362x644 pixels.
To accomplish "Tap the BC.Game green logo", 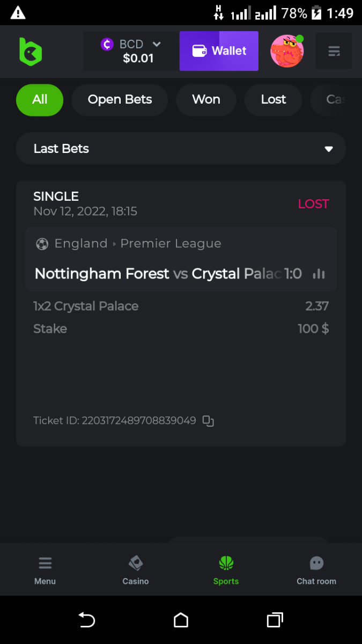I will (x=31, y=52).
